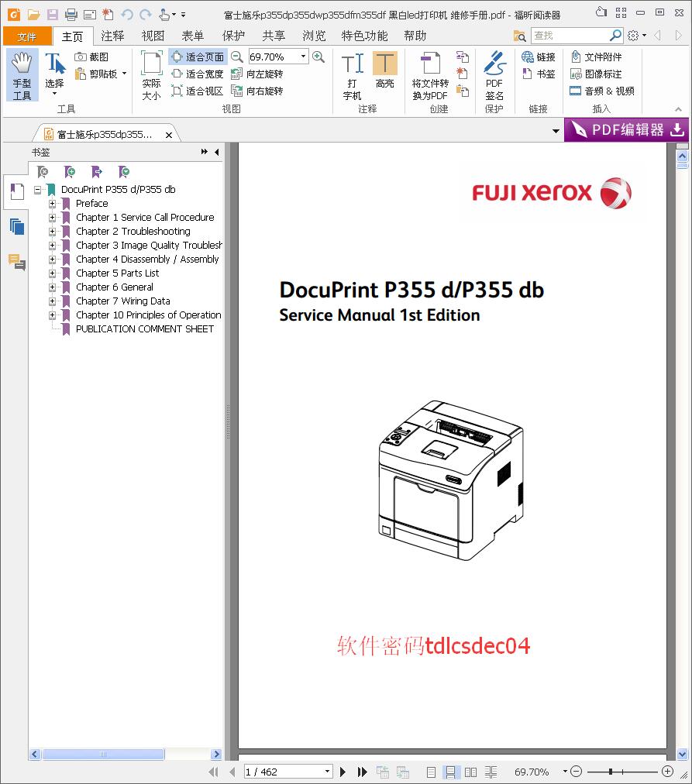Expand Chapter 7 Wiring Data bookmark

52,301
